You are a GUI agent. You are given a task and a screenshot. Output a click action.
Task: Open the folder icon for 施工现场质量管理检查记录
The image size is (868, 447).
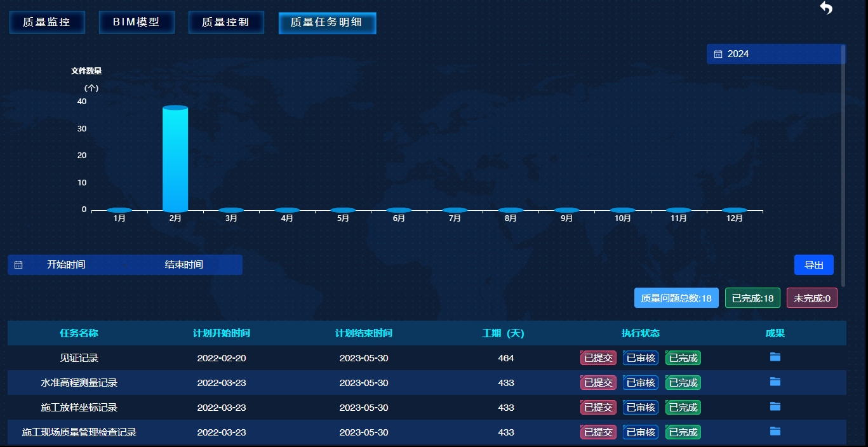[775, 431]
